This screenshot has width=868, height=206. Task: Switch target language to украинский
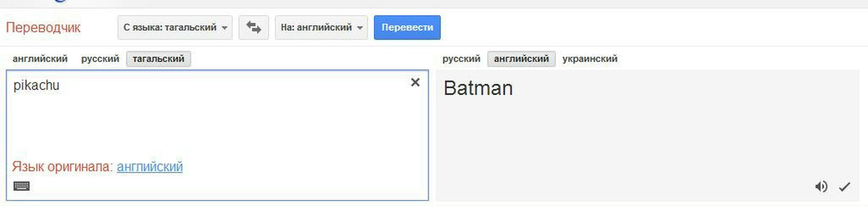tap(590, 59)
